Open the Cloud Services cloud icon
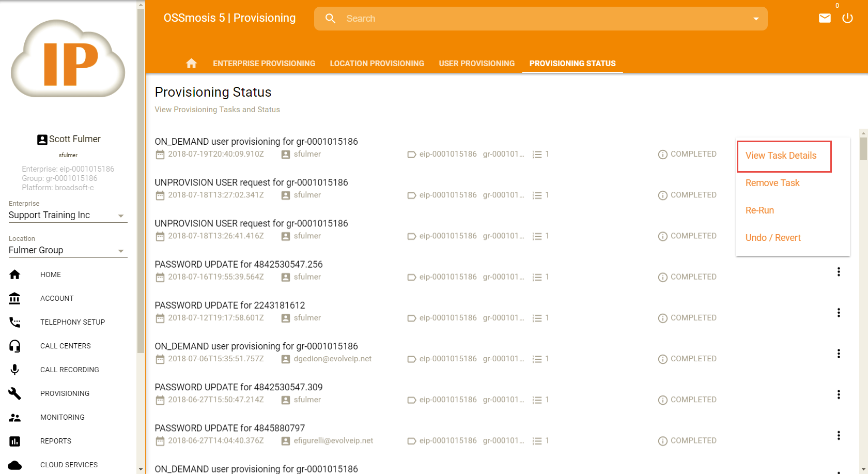Image resolution: width=868 pixels, height=474 pixels. click(15, 465)
